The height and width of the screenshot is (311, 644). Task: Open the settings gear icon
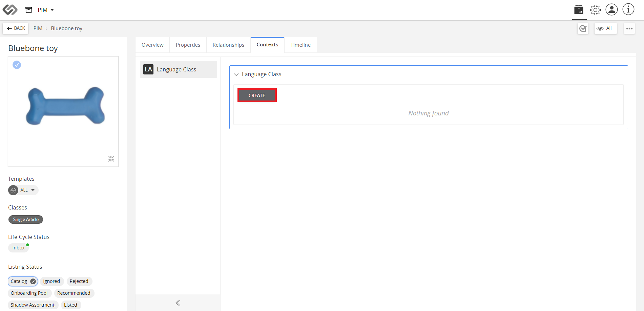point(595,10)
